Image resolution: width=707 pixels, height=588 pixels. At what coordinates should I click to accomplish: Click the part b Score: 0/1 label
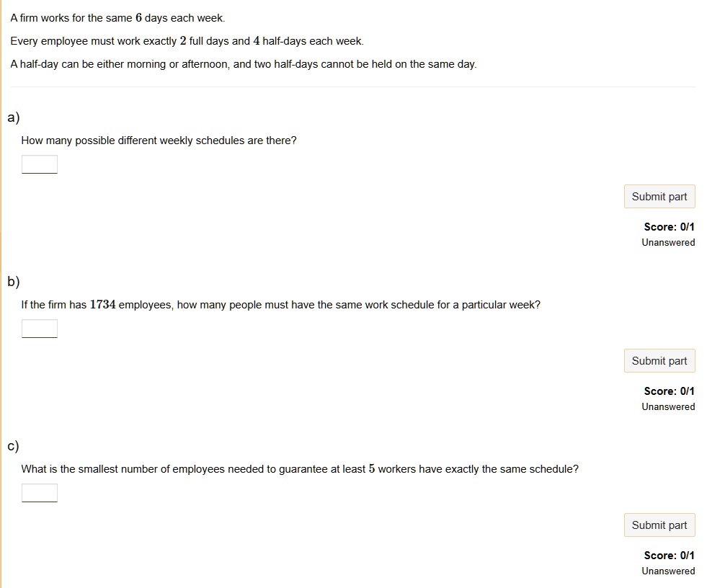coord(669,391)
